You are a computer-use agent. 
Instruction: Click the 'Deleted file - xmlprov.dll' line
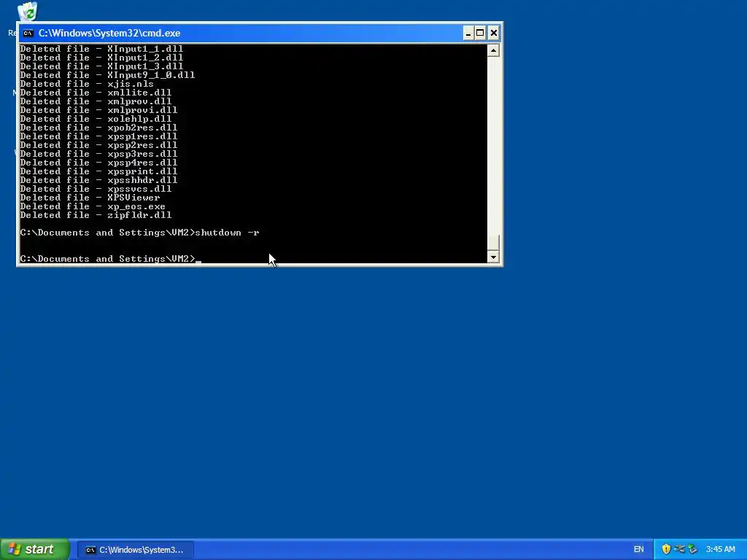pos(96,101)
